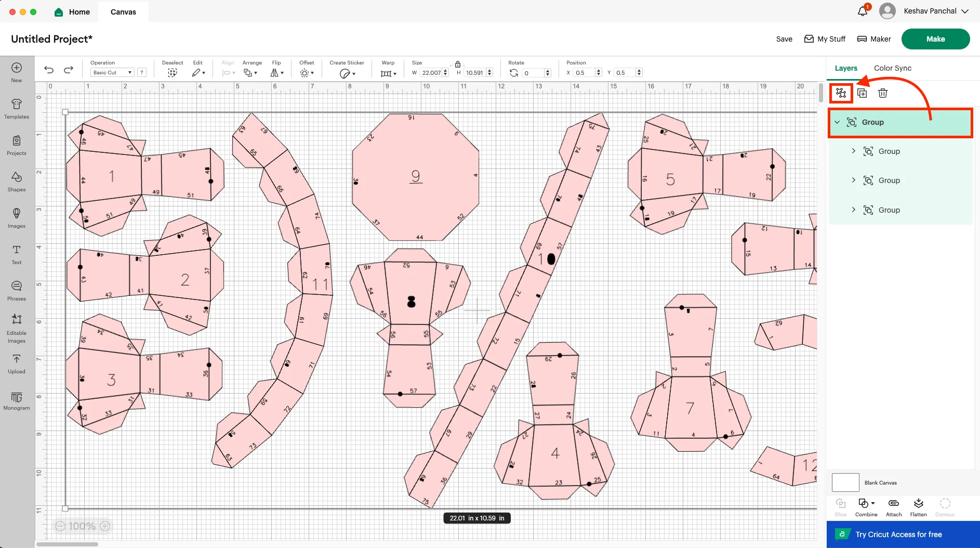The height and width of the screenshot is (548, 980).
Task: Switch to the Home tab
Action: click(72, 11)
